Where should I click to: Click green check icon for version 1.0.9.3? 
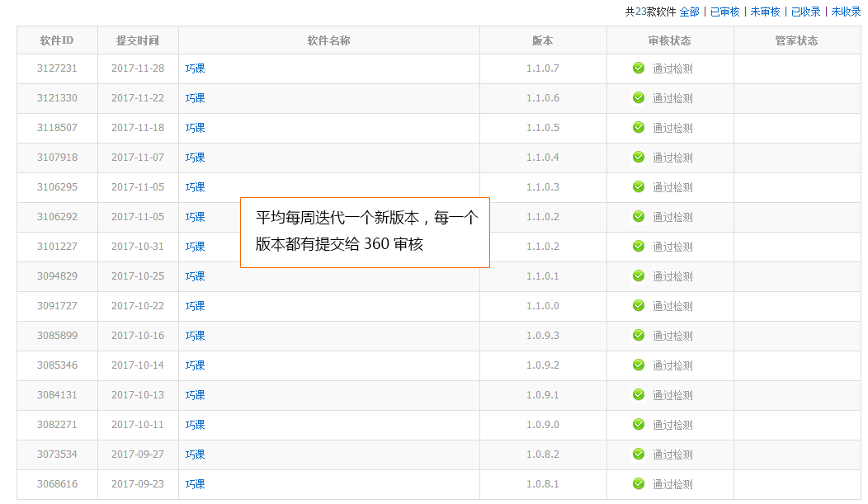(x=639, y=335)
